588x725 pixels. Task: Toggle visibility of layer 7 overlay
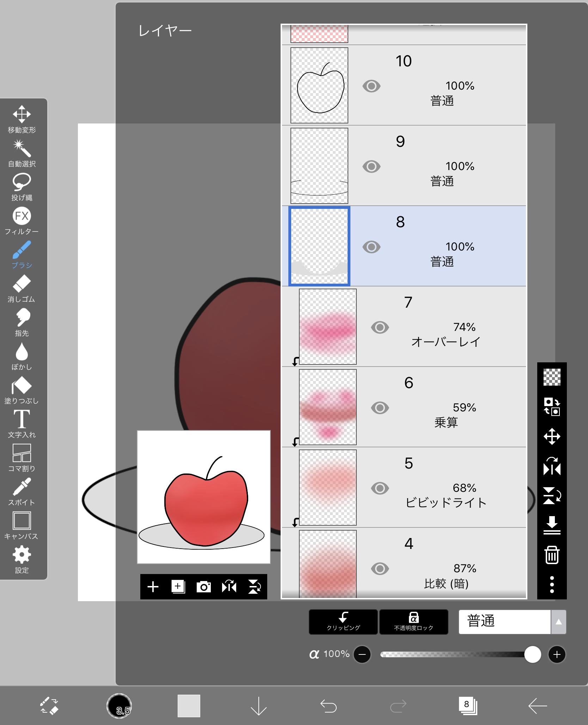pos(380,327)
